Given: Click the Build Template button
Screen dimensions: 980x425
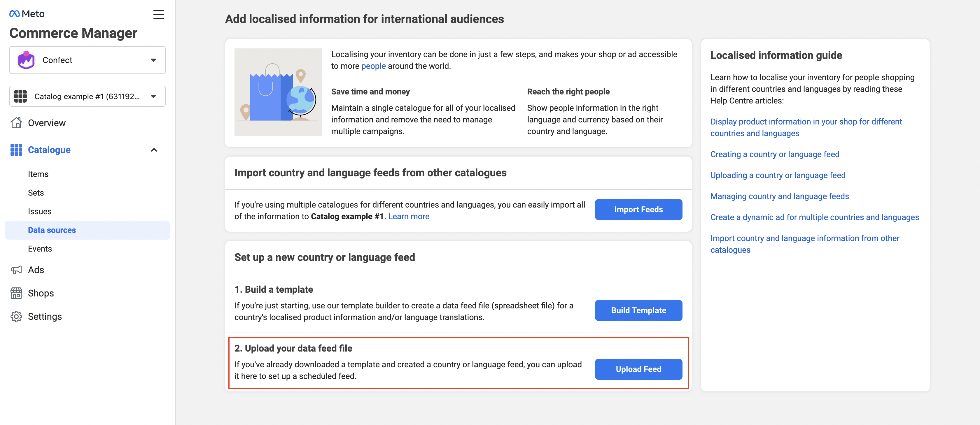Looking at the screenshot, I should (638, 310).
